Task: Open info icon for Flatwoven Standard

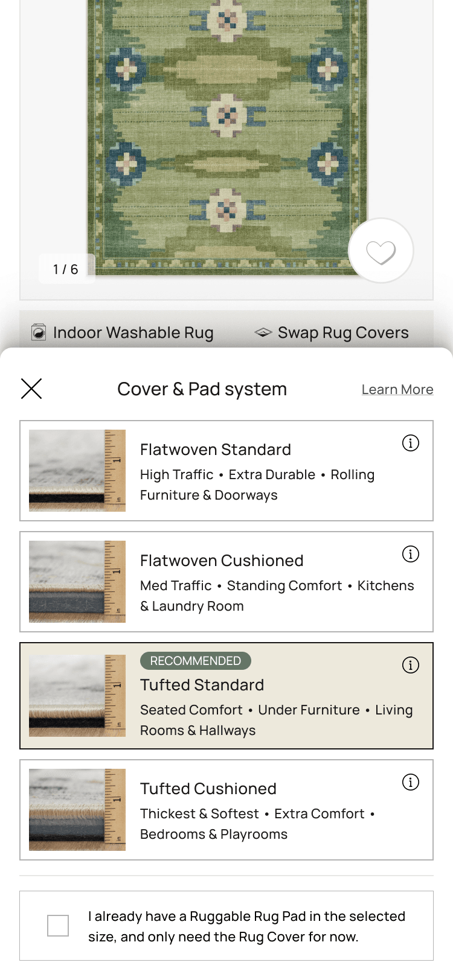Action: point(411,443)
